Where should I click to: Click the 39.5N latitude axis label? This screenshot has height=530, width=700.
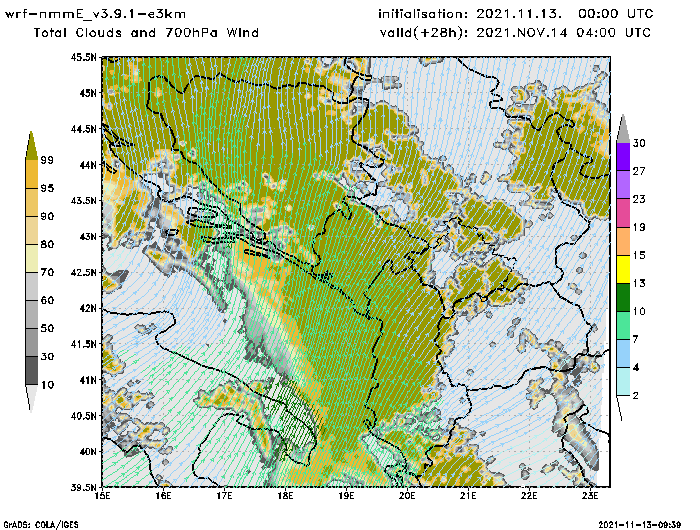coord(83,487)
